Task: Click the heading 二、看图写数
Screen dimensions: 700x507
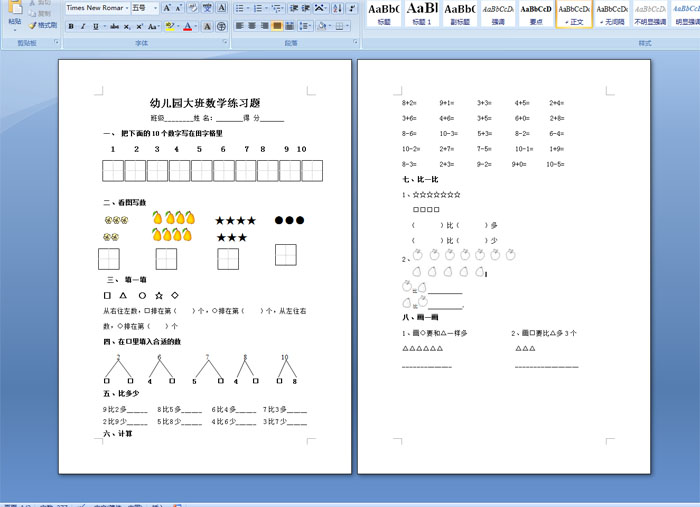Action: pyautogui.click(x=125, y=203)
